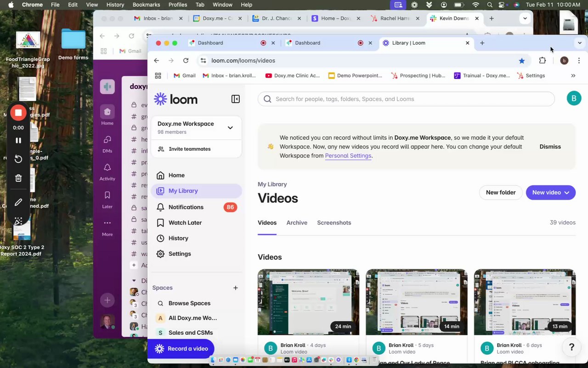Expand the Doxy.me Workspace switcher

(x=230, y=127)
